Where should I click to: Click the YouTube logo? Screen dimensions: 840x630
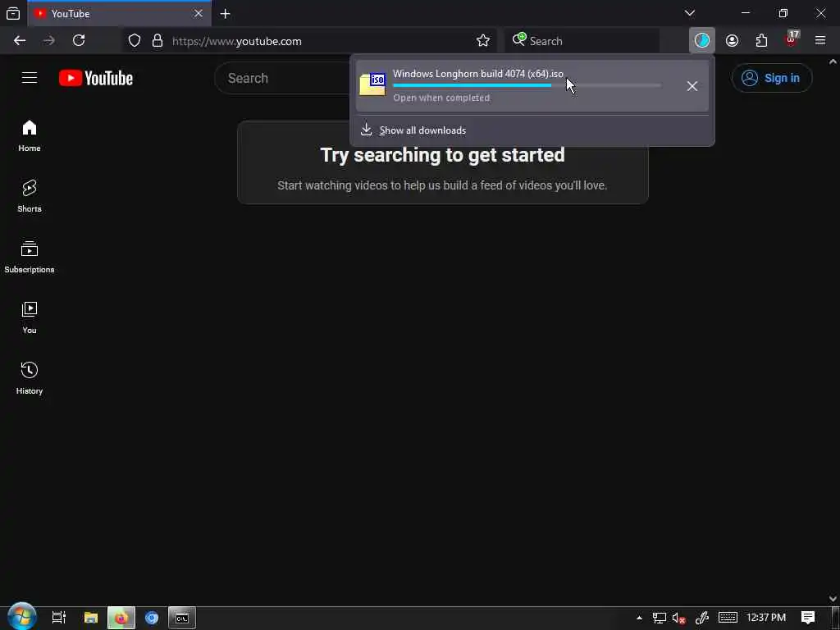pyautogui.click(x=96, y=78)
